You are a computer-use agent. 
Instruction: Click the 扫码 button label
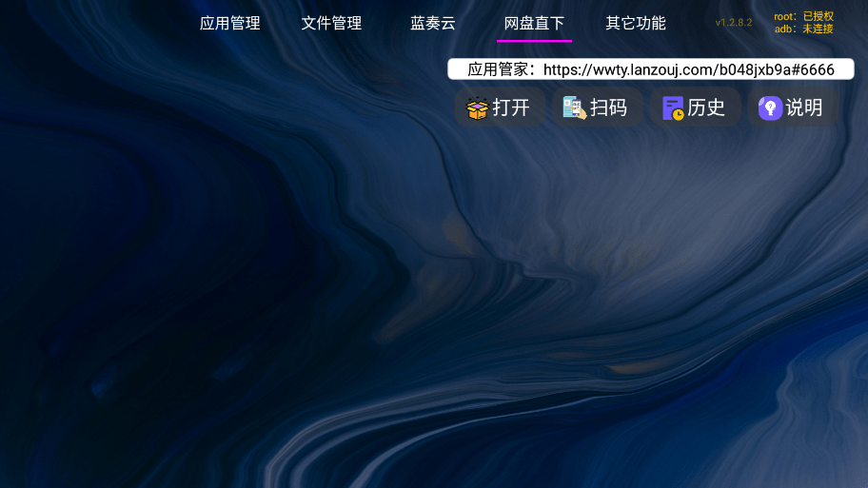pyautogui.click(x=608, y=107)
